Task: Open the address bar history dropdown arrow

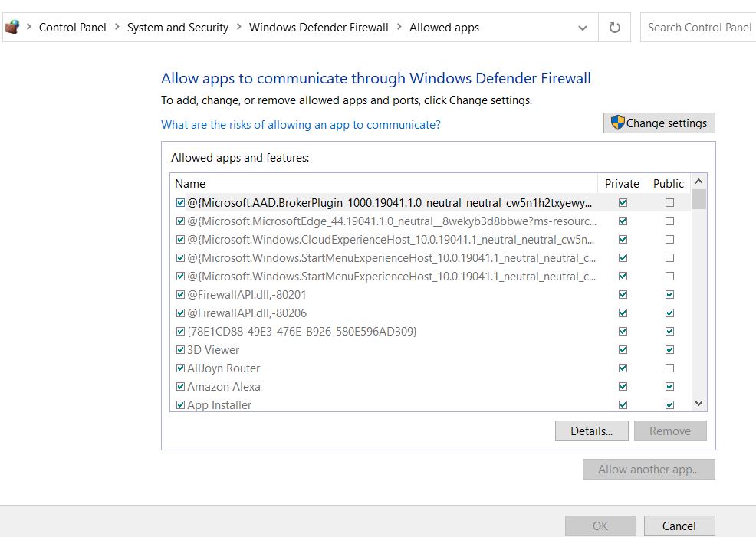Action: coord(583,28)
